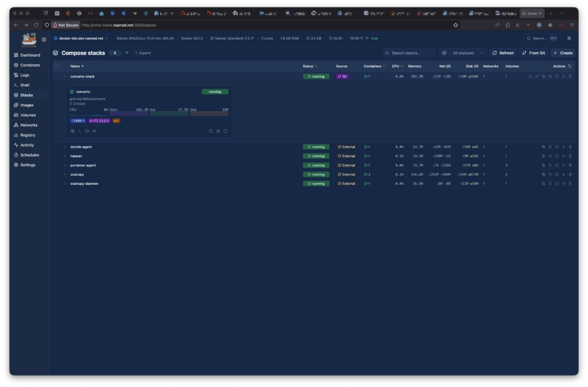Open column settings next to Actions
The width and height of the screenshot is (588, 387).
tap(570, 66)
